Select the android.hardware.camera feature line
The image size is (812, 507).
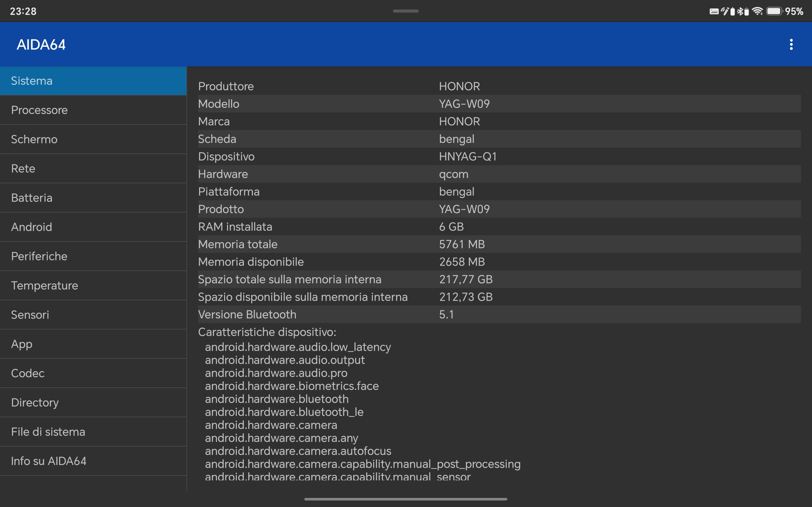tap(271, 425)
